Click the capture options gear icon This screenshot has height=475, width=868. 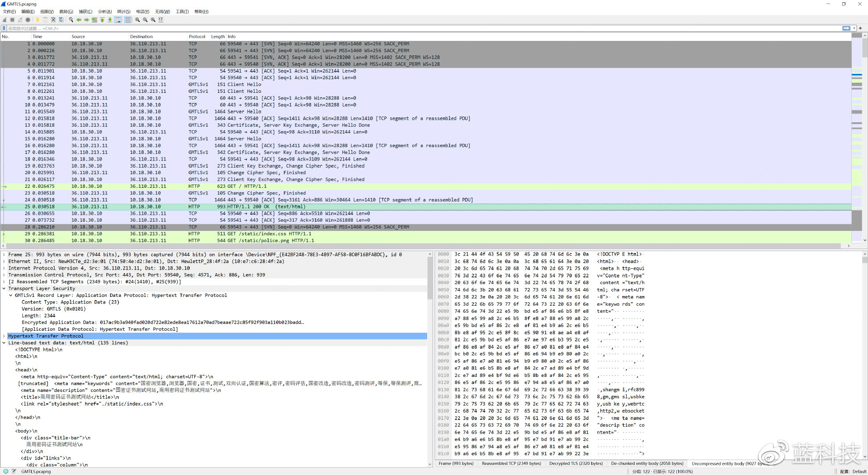pyautogui.click(x=28, y=20)
